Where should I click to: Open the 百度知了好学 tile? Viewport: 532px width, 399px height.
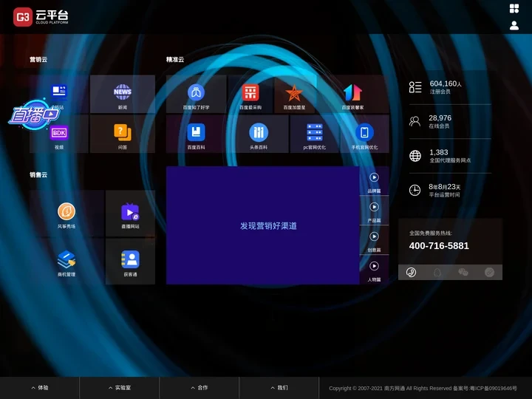pyautogui.click(x=196, y=95)
